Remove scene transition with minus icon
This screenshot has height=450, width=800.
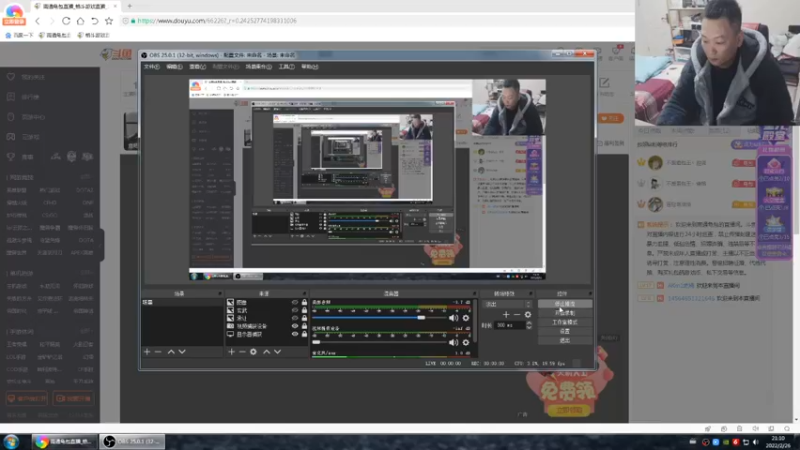[517, 315]
